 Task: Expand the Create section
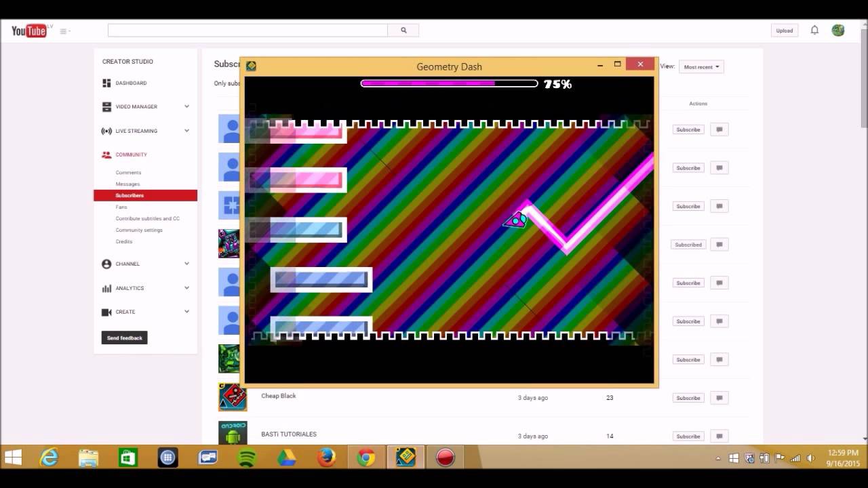pyautogui.click(x=186, y=312)
